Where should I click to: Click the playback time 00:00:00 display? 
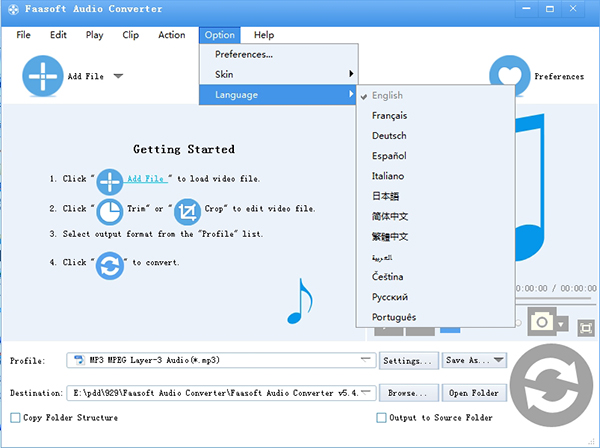tap(556, 288)
